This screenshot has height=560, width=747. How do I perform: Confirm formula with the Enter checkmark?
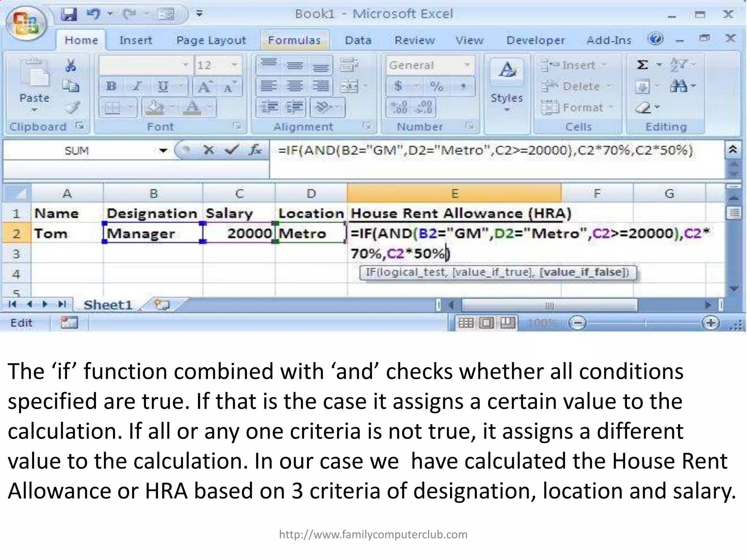pyautogui.click(x=232, y=150)
